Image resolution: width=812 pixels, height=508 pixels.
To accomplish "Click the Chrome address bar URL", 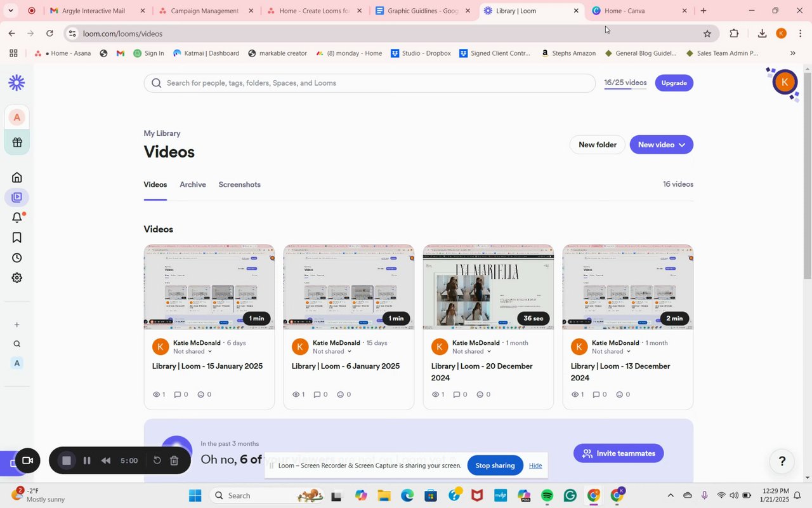I will coord(122,34).
